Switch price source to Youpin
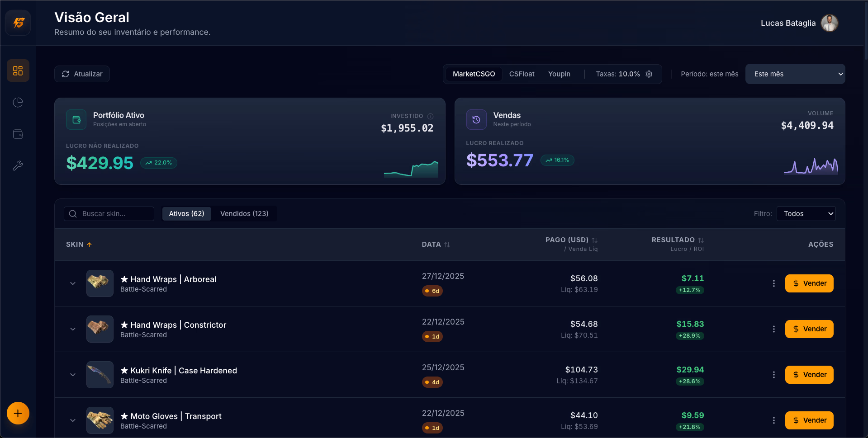 tap(559, 74)
